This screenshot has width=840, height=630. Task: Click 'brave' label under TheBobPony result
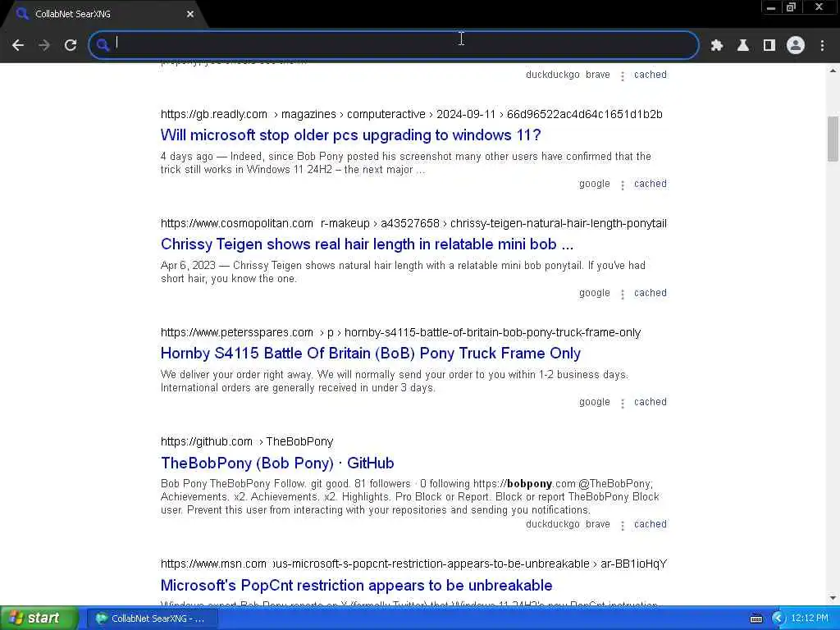tap(598, 524)
